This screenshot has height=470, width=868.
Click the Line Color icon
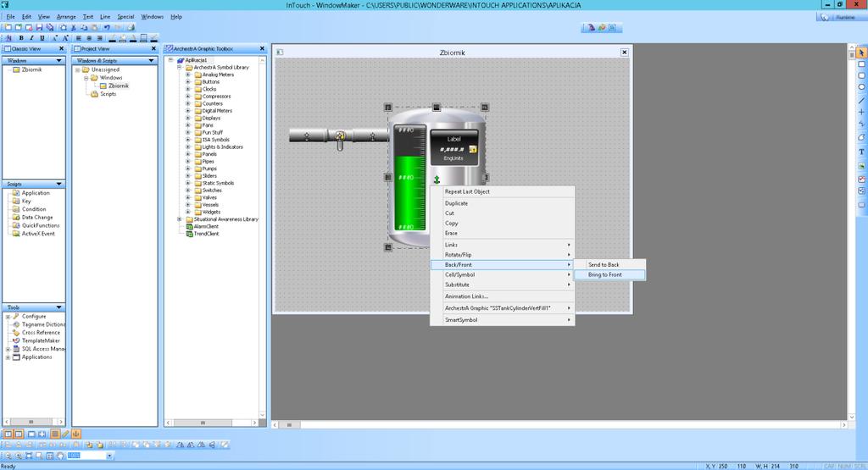[113, 38]
